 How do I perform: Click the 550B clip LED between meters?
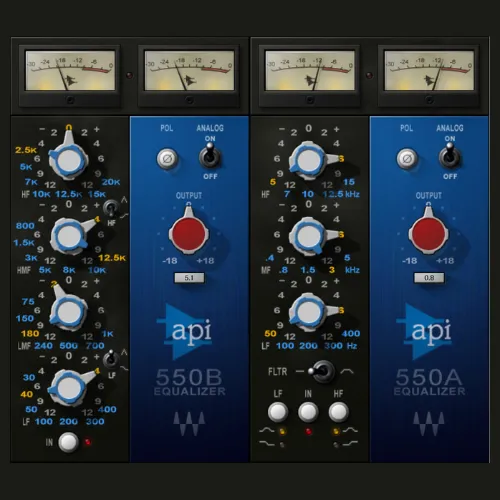point(129,75)
